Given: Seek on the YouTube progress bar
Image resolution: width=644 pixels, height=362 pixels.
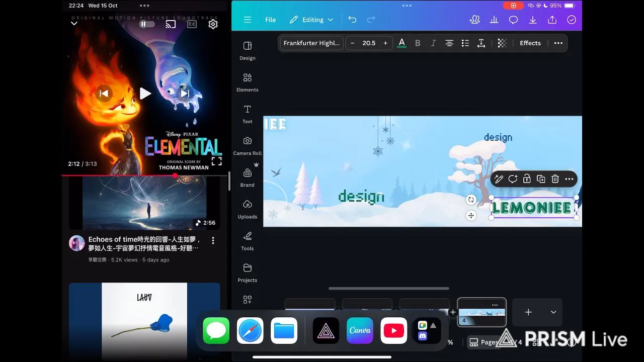Looking at the screenshot, I should tap(144, 175).
